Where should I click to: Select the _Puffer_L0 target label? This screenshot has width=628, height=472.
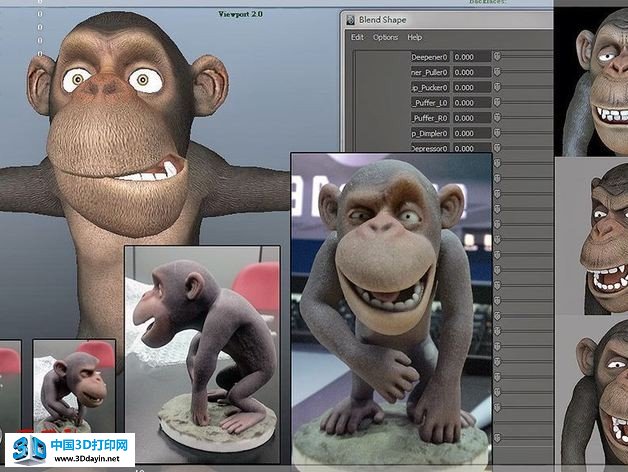click(x=430, y=103)
